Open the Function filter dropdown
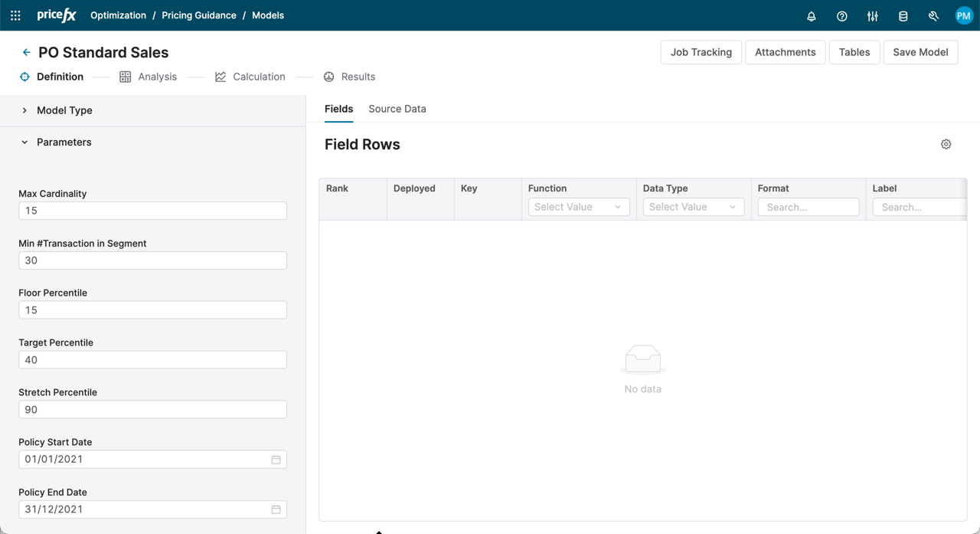Image resolution: width=980 pixels, height=534 pixels. 578,207
